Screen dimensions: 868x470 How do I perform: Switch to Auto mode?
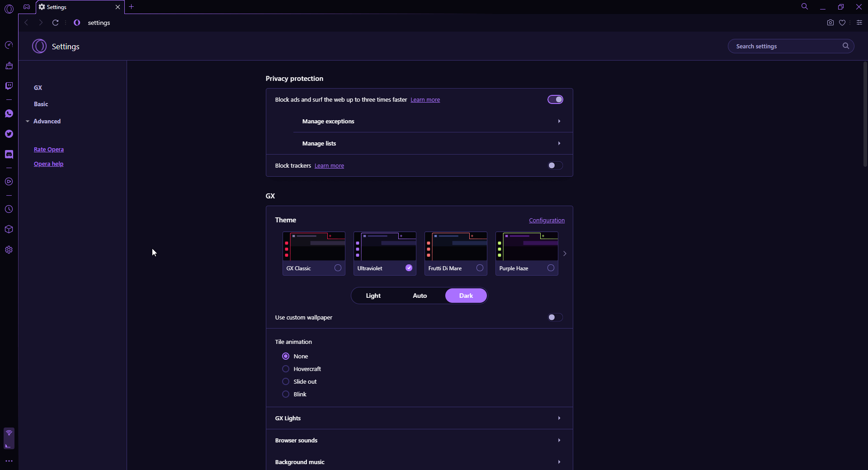(420, 296)
